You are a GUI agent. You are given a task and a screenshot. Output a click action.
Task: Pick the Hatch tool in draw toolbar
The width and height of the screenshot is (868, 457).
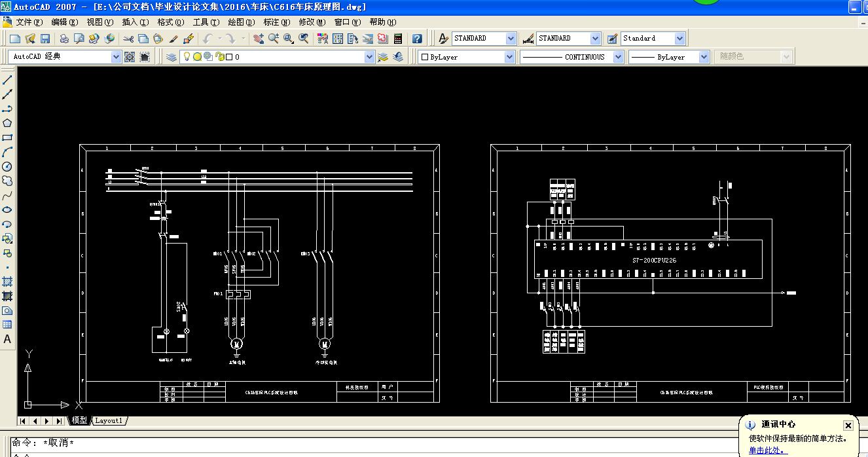(x=8, y=282)
